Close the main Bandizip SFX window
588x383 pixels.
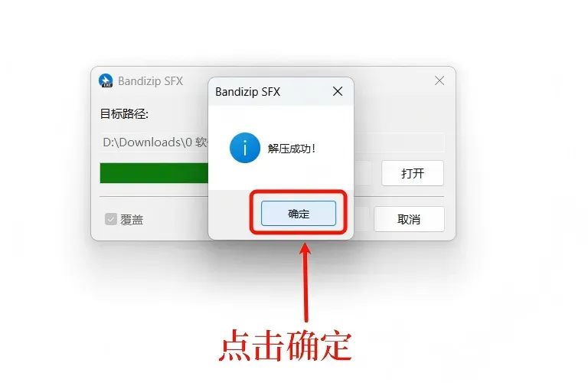439,80
